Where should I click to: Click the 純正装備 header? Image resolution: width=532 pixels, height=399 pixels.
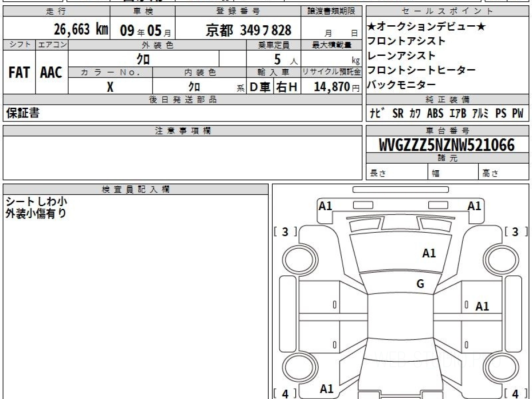tap(448, 100)
